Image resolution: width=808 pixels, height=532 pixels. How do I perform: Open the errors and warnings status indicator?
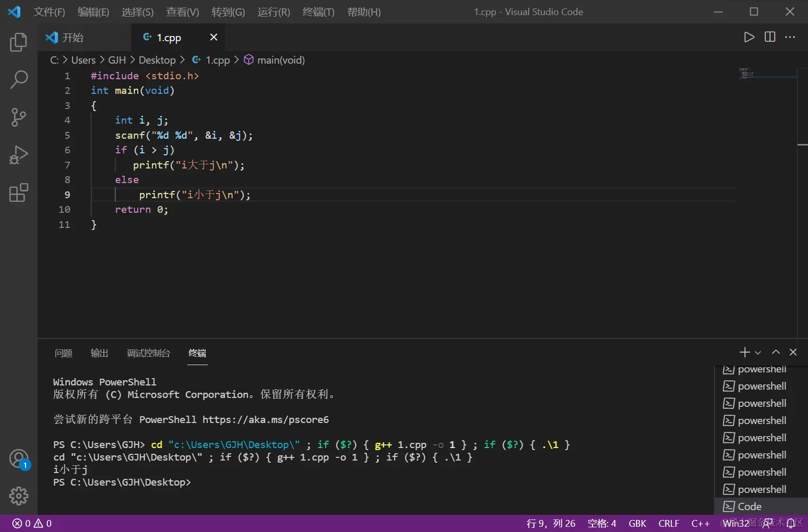tap(32, 523)
